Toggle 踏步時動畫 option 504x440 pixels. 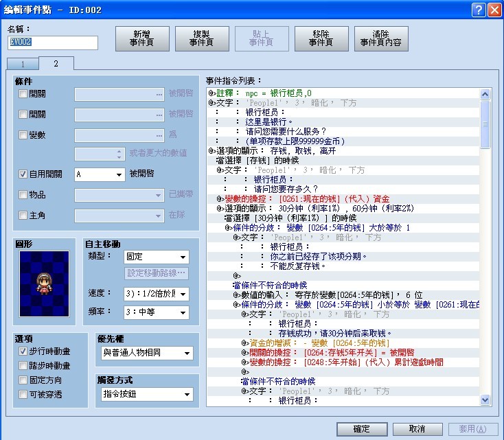point(23,365)
